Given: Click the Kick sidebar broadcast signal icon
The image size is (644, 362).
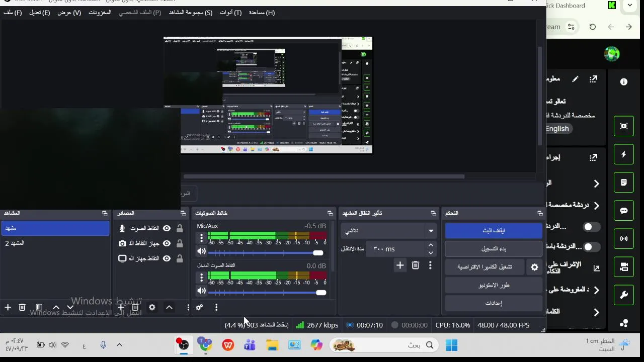Looking at the screenshot, I should click(624, 239).
